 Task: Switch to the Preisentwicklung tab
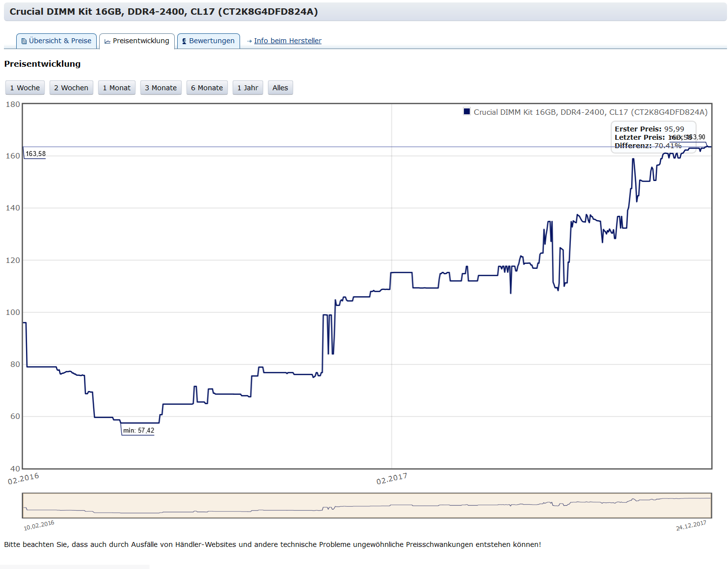coord(137,41)
